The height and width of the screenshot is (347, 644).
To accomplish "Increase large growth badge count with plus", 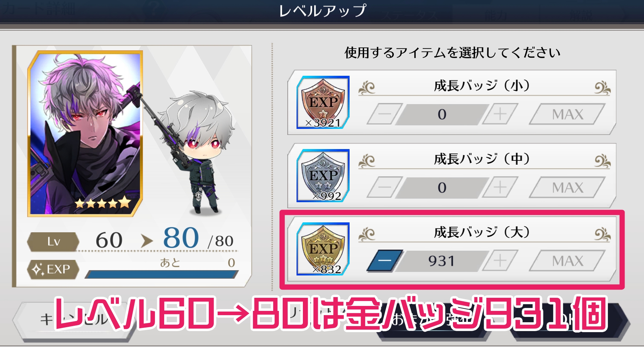I will 500,261.
